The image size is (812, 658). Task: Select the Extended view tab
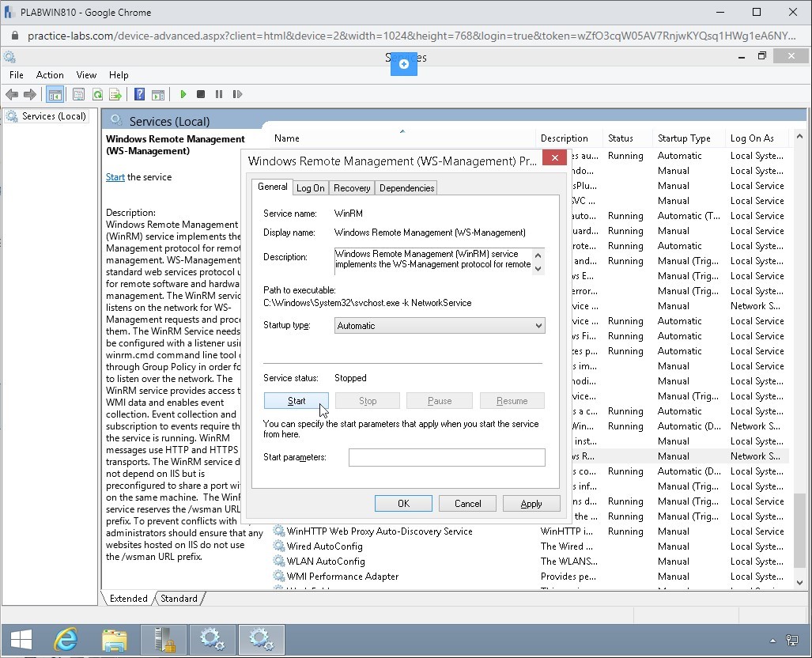[128, 599]
